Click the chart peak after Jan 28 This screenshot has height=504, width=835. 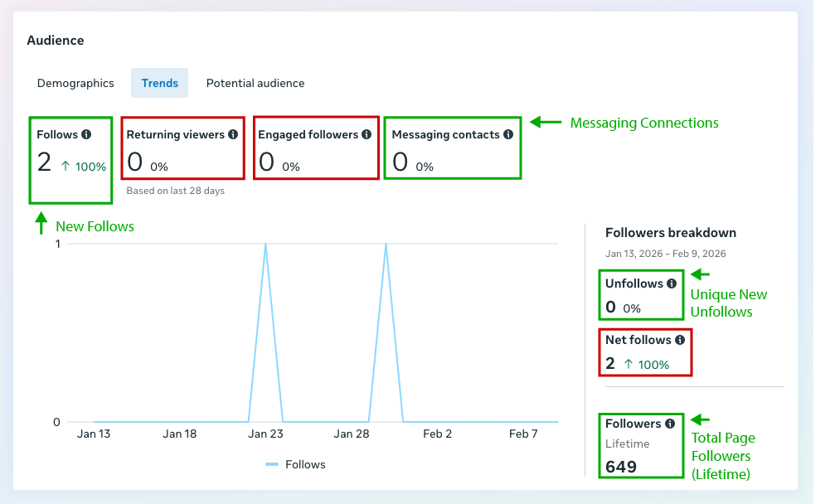(x=386, y=245)
